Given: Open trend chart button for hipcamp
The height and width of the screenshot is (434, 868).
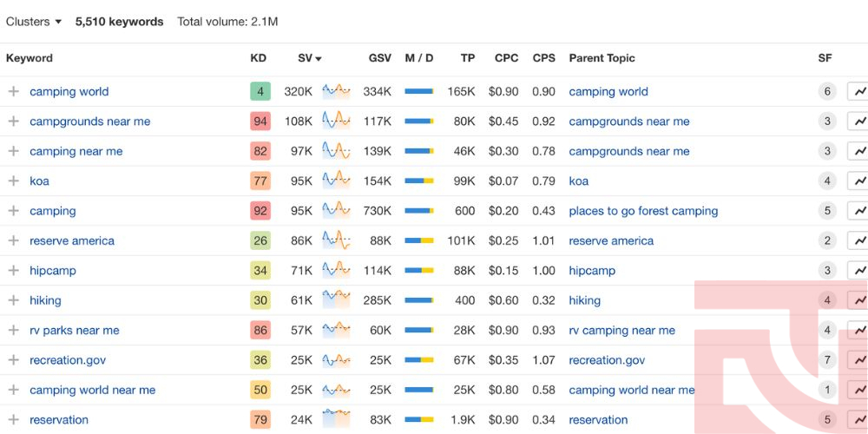Looking at the screenshot, I should 858,271.
